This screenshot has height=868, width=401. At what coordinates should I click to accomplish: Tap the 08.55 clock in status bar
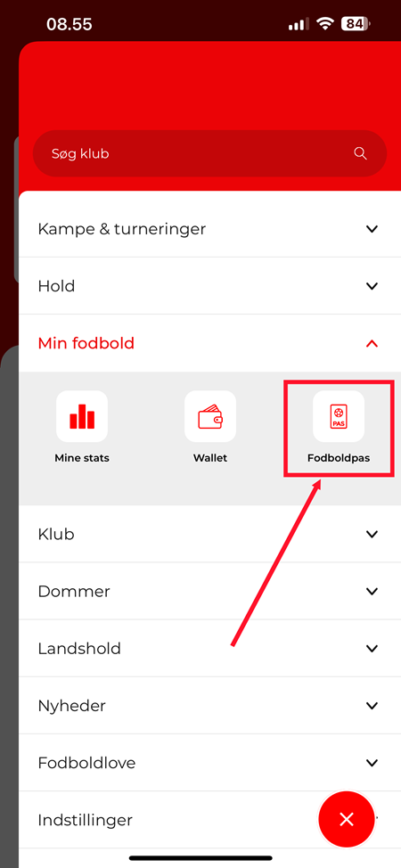pos(70,24)
